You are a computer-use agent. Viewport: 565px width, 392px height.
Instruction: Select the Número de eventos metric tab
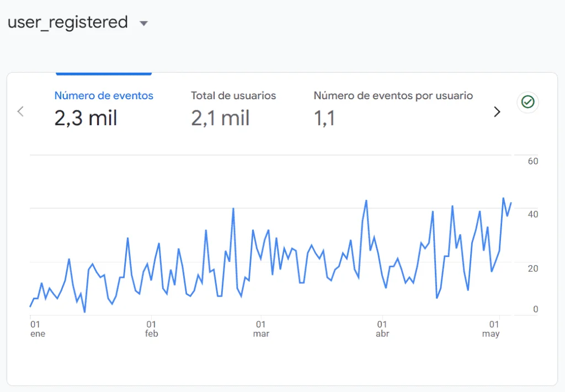coord(104,95)
